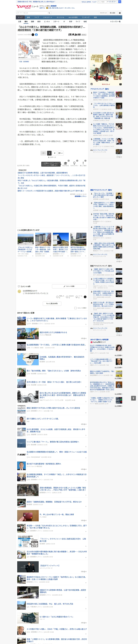Image resolution: width=138 pixels, height=644 pixels.
Task: Share article on Facebook icon under headline
Action: pos(36,35)
